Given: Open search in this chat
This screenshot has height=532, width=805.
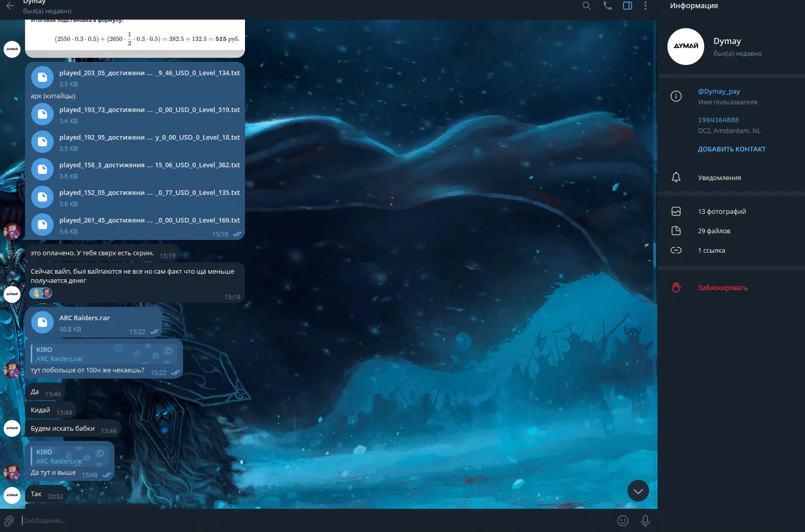Looking at the screenshot, I should [587, 6].
